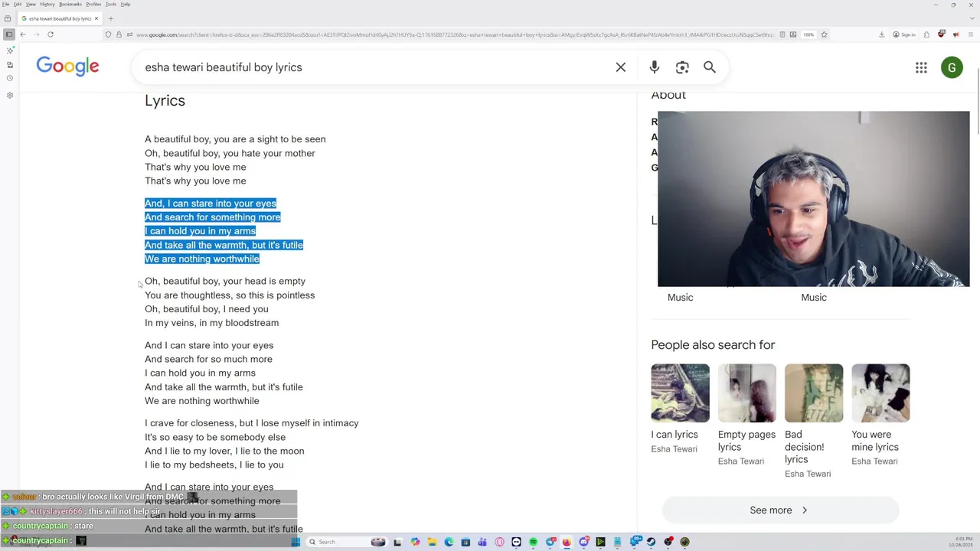The image size is (980, 551).
Task: Open History clock icon in sidebar
Action: click(x=9, y=78)
